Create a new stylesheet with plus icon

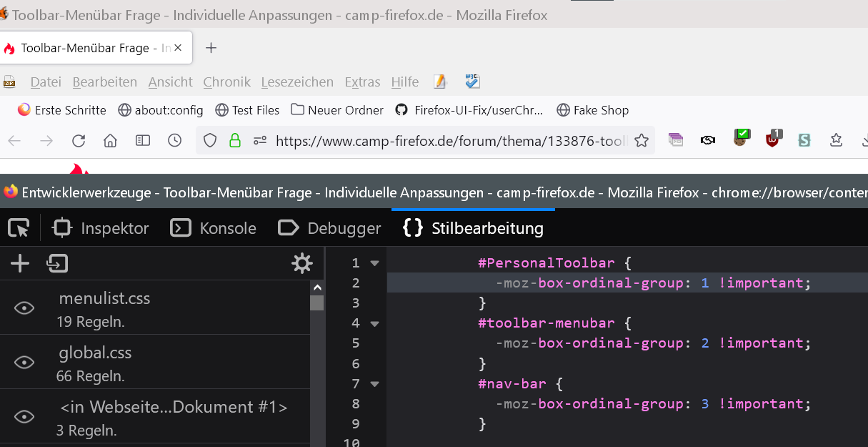pyautogui.click(x=20, y=264)
